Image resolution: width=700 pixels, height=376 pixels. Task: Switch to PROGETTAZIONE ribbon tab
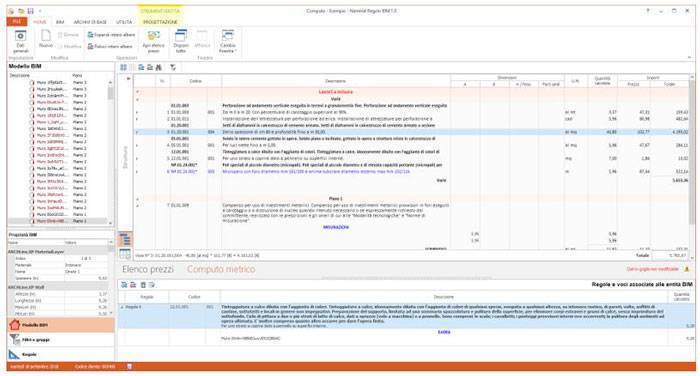coord(160,22)
